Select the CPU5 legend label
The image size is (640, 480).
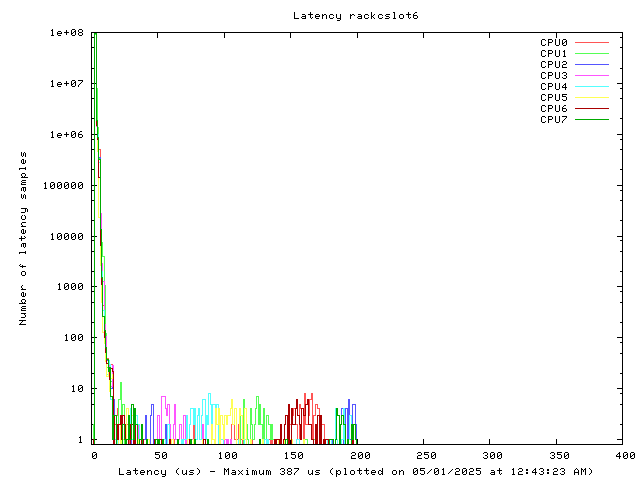pos(553,98)
